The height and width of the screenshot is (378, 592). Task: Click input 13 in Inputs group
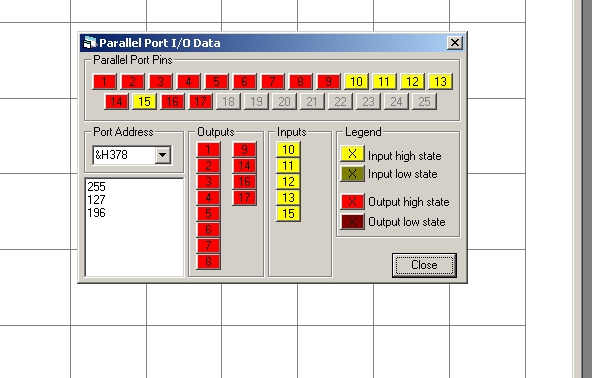(288, 197)
